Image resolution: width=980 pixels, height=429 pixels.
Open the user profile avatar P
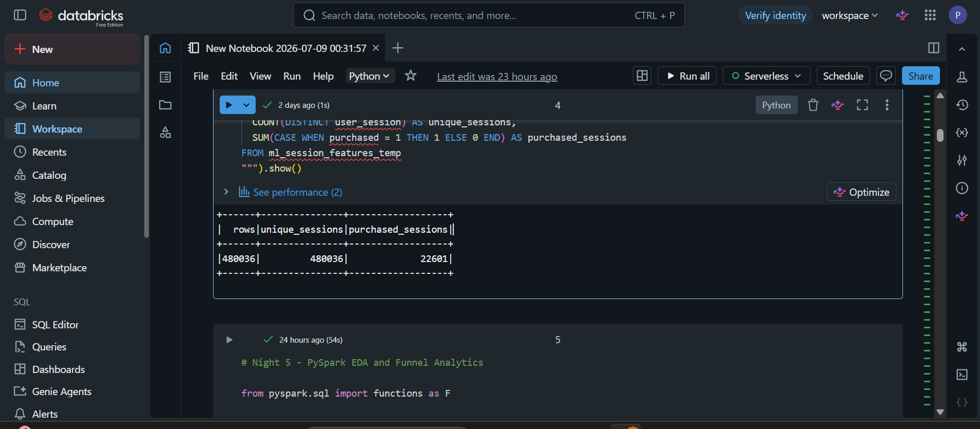pyautogui.click(x=957, y=15)
